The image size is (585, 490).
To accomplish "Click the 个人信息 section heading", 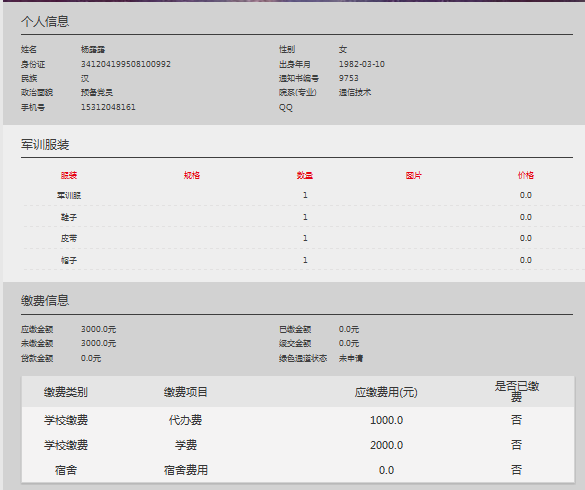I will [45, 21].
